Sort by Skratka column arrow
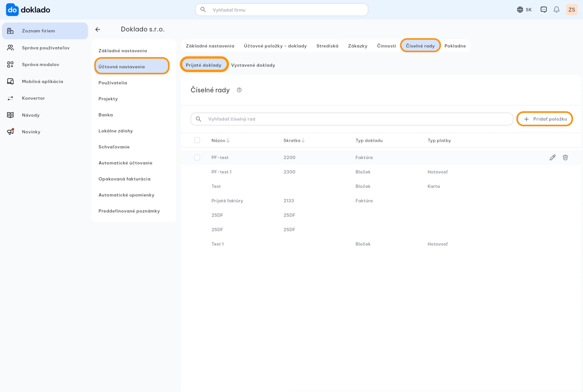The width and height of the screenshot is (583, 392). (303, 140)
